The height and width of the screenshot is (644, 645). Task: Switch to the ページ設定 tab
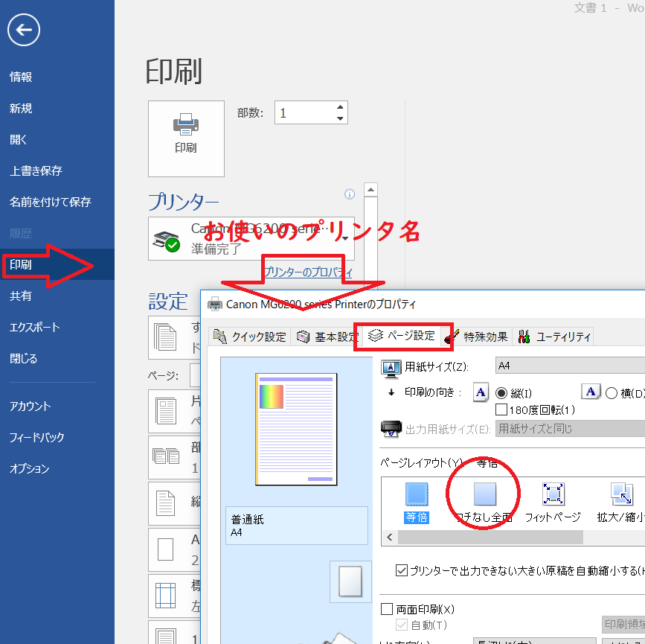(402, 336)
